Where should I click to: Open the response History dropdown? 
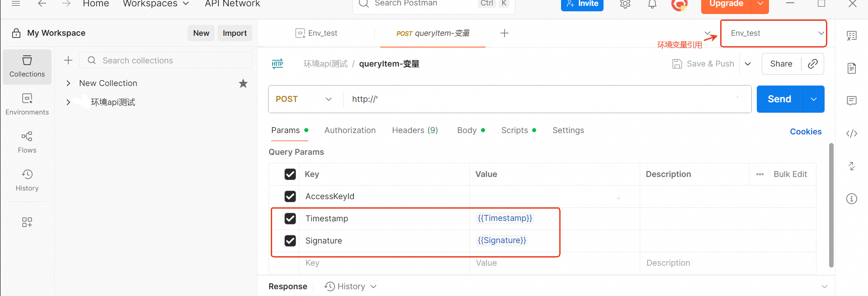click(x=351, y=286)
